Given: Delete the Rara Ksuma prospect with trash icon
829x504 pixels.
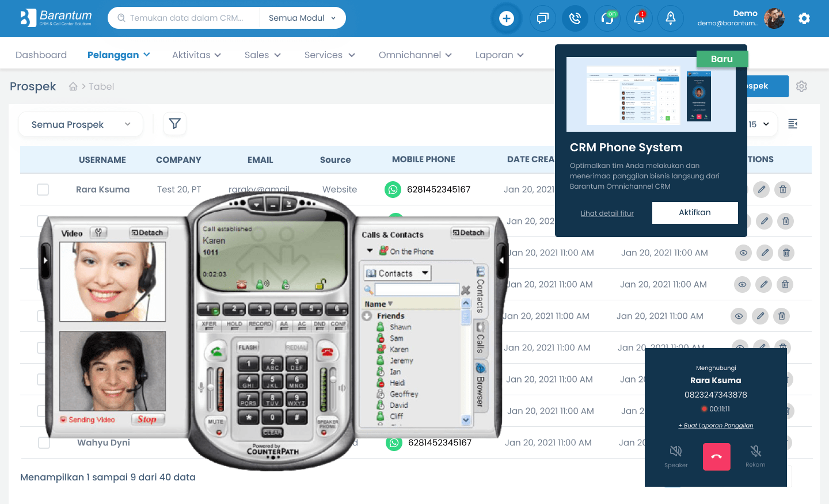Looking at the screenshot, I should point(782,189).
